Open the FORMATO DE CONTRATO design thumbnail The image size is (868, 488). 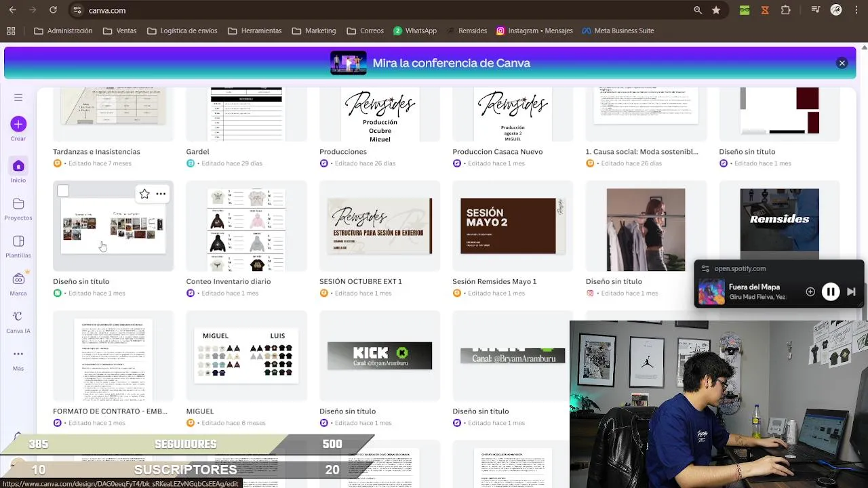[113, 356]
